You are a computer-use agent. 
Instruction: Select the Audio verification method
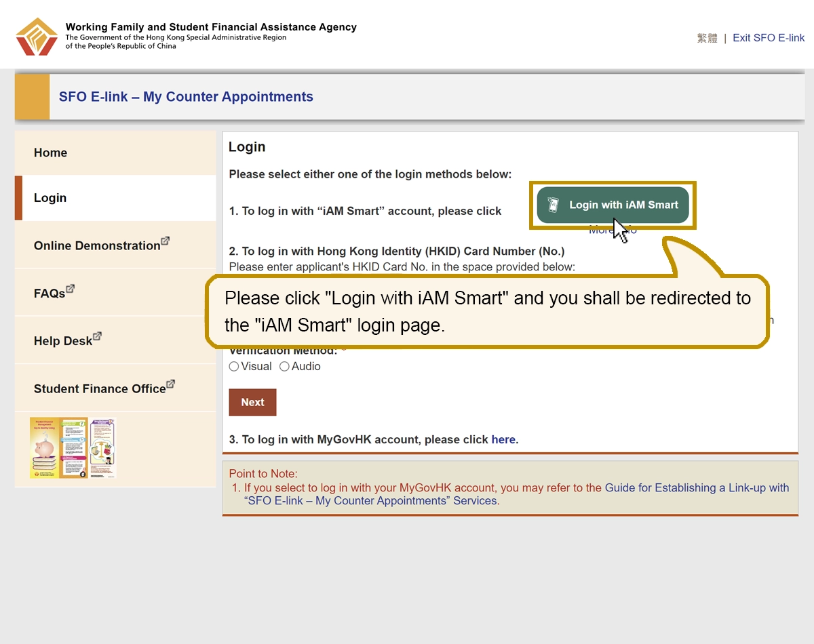[284, 367]
